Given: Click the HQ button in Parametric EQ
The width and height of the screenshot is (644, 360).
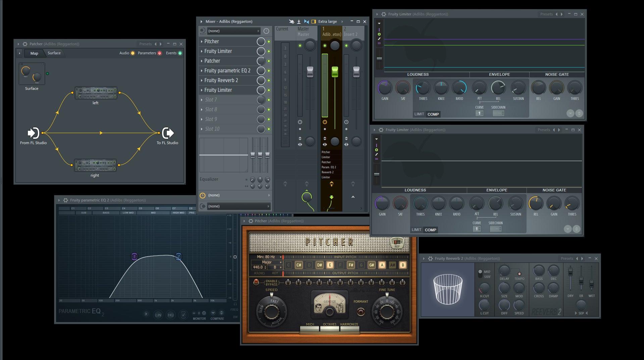Looking at the screenshot, I should 170,315.
